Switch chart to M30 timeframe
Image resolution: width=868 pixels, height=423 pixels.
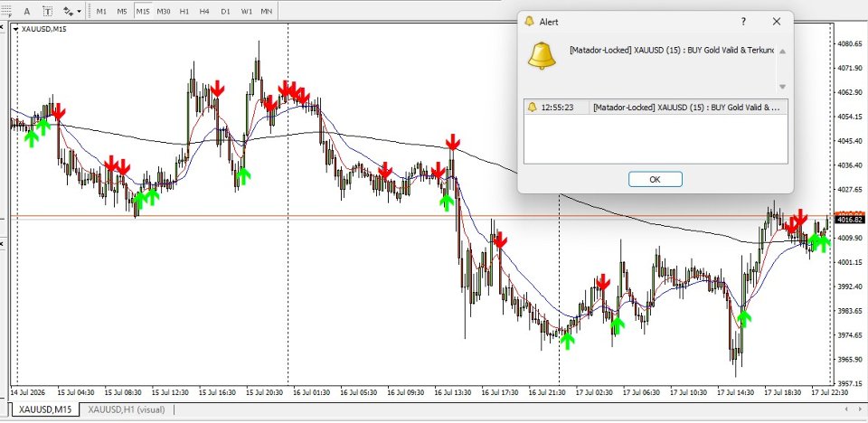164,11
